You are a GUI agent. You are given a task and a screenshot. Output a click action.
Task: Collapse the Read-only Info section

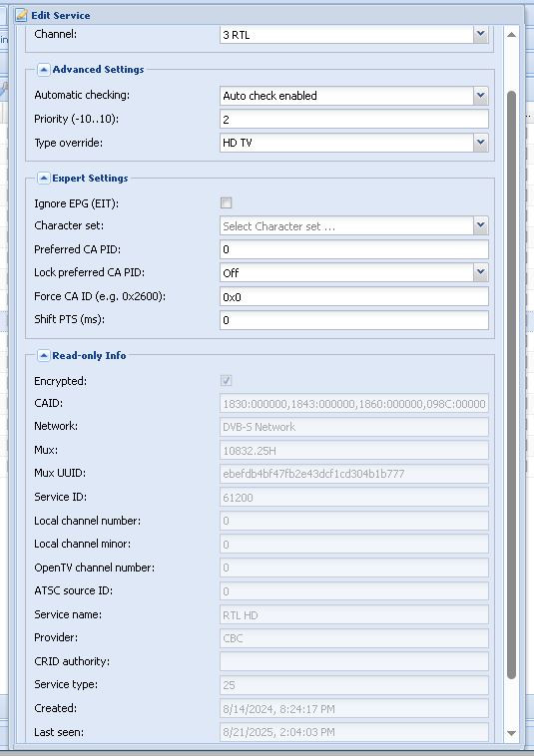point(43,356)
